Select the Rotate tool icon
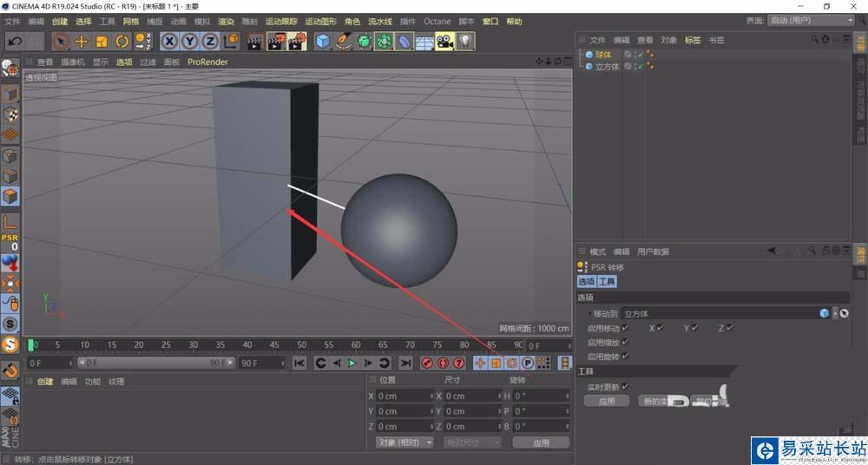 coord(122,41)
